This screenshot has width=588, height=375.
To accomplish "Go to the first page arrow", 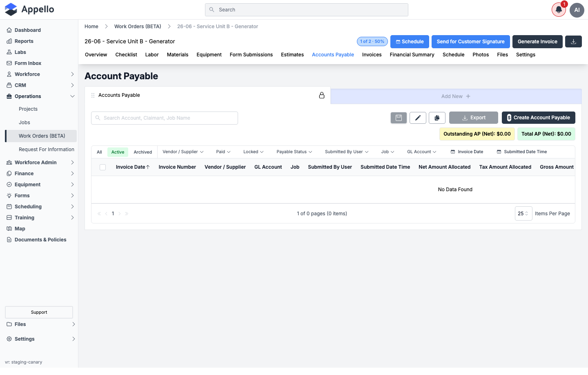I will 99,214.
